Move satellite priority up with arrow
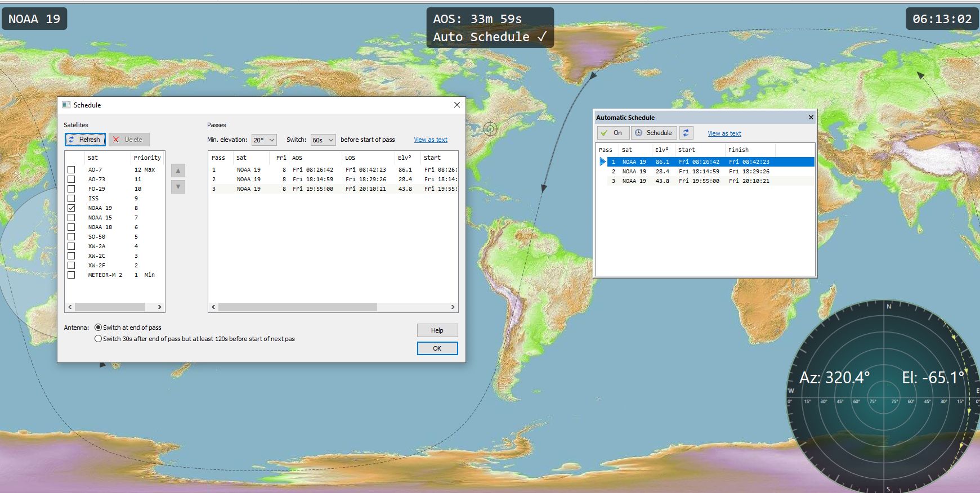Screen dimensions: 980x493 click(x=178, y=171)
